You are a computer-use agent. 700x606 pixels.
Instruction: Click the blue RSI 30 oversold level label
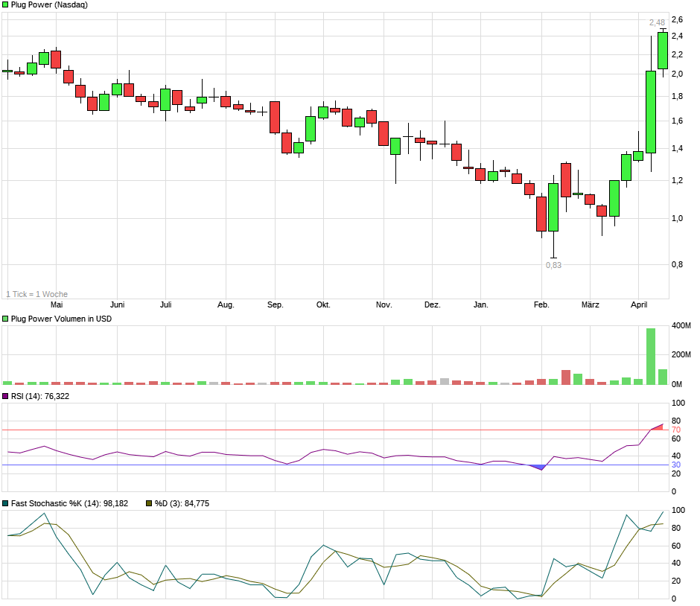677,465
